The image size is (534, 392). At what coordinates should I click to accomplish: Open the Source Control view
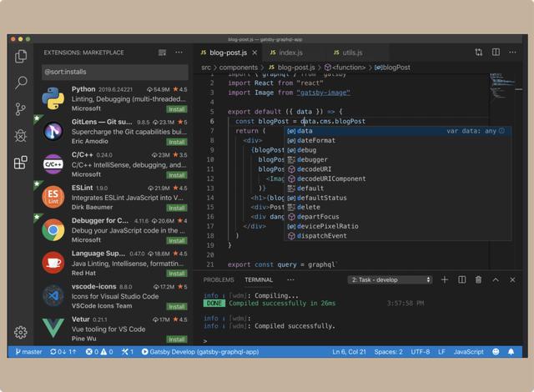pos(20,109)
